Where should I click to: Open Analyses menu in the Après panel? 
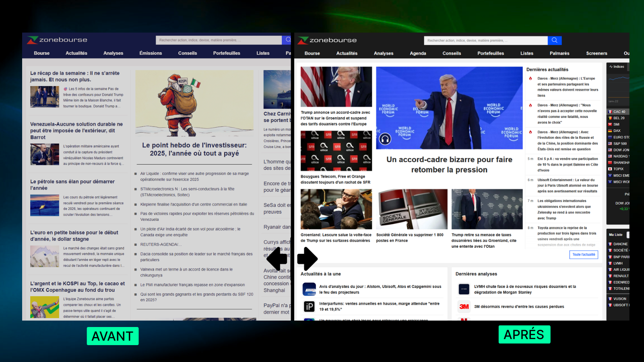(x=384, y=53)
